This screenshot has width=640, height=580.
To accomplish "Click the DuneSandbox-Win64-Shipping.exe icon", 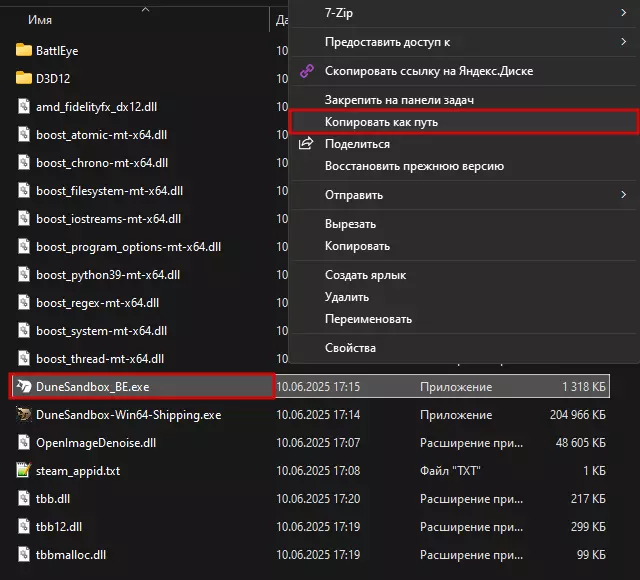I will tap(25, 414).
